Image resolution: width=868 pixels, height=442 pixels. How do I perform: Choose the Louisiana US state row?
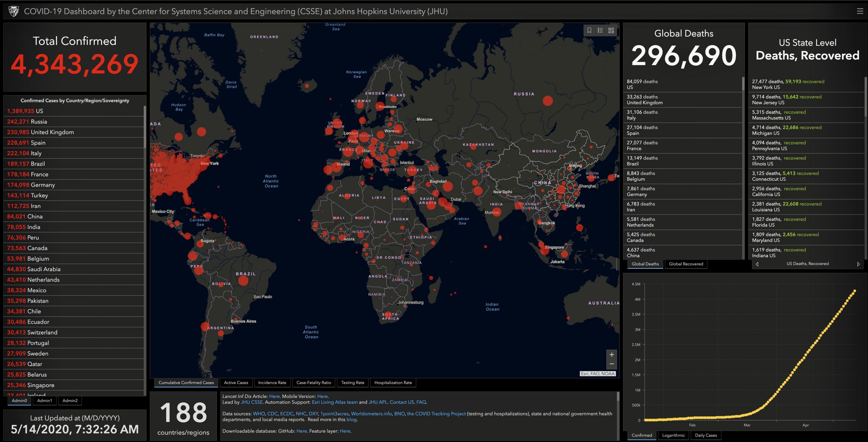[x=806, y=207]
